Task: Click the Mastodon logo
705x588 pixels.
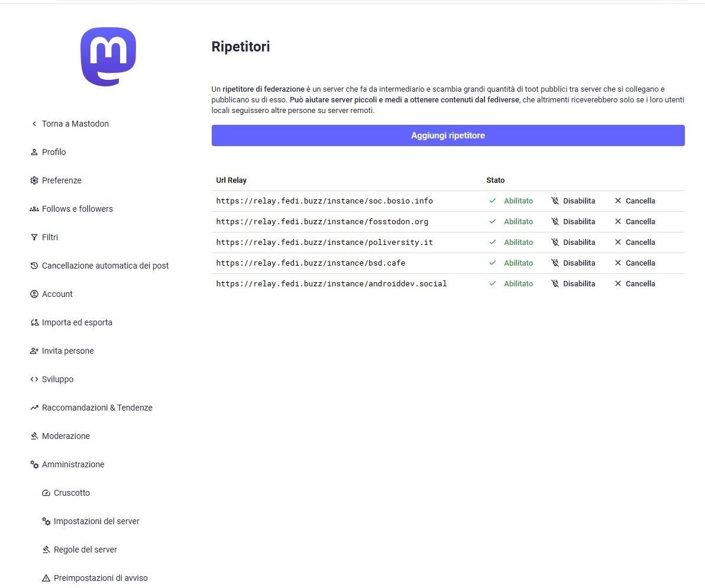Action: tap(108, 57)
